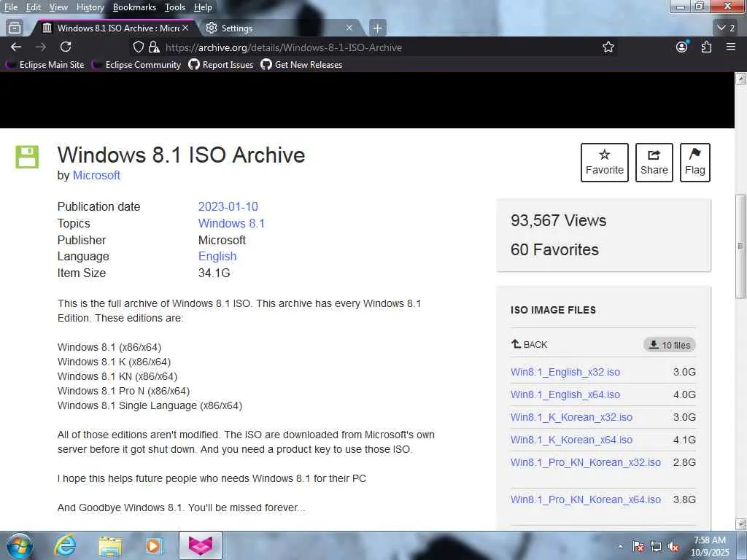This screenshot has height=560, width=747.
Task: Open the Microsoft creator link
Action: pos(96,175)
